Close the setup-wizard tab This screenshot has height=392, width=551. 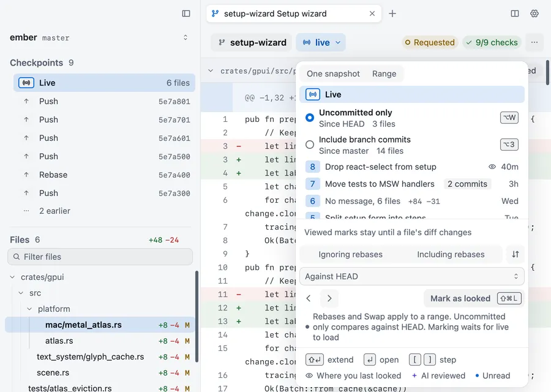[372, 13]
